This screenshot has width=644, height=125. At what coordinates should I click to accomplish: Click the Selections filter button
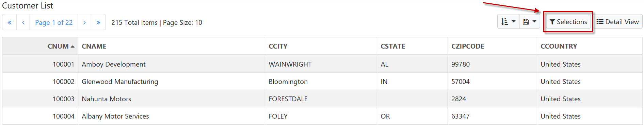coord(568,22)
